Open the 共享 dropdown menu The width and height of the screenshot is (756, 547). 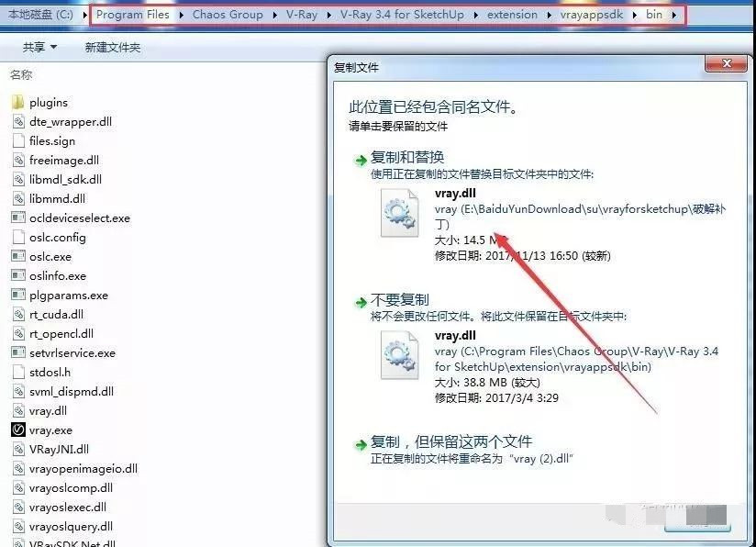pos(39,47)
